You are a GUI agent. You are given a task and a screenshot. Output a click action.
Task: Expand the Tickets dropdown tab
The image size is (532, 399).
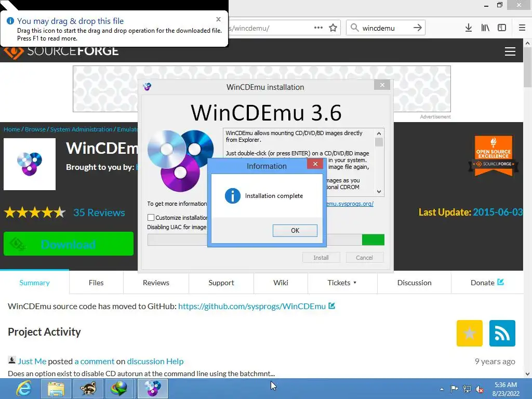[342, 283]
